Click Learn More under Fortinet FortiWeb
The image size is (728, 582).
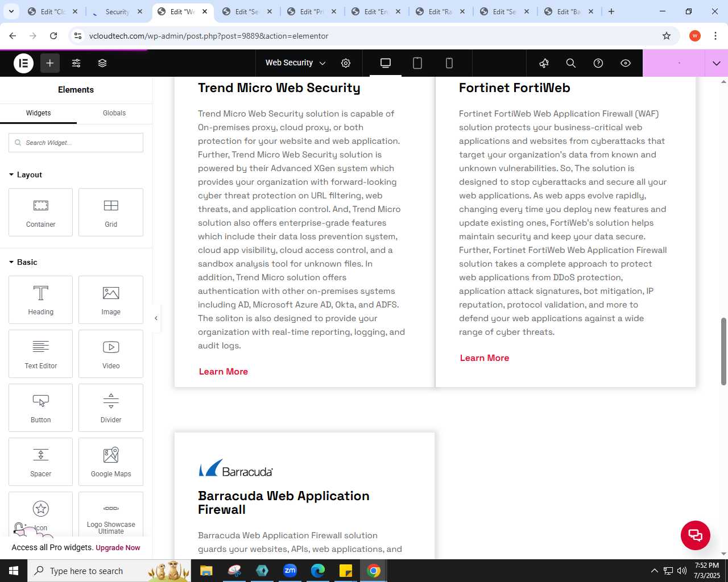pyautogui.click(x=485, y=358)
